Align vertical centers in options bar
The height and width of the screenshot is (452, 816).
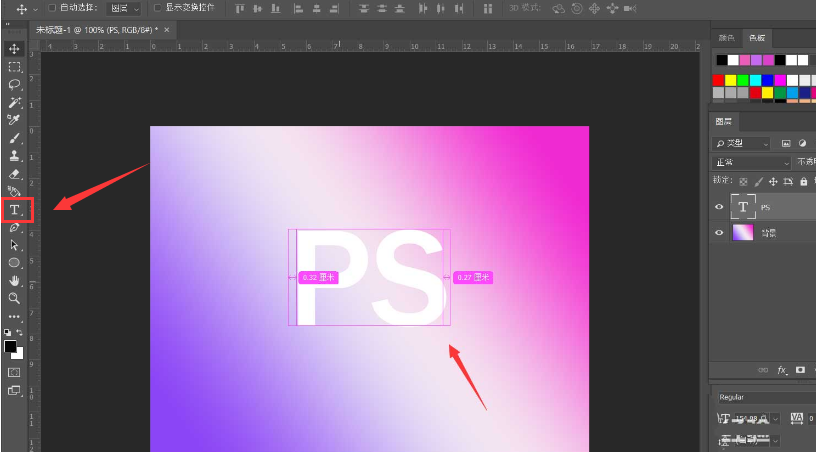[258, 8]
